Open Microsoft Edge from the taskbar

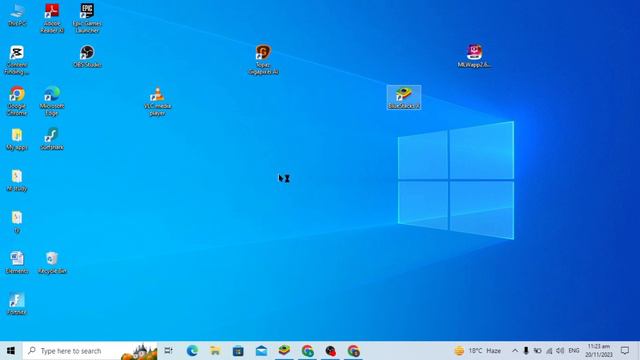pos(192,351)
